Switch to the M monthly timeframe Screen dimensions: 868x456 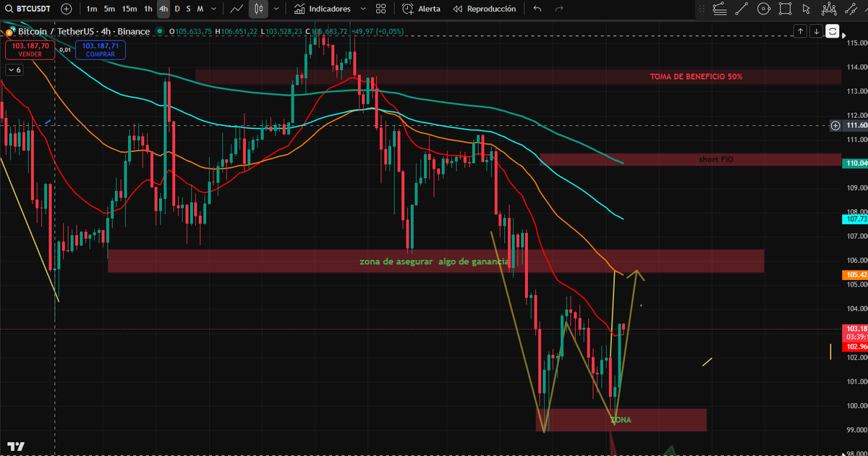(x=200, y=9)
